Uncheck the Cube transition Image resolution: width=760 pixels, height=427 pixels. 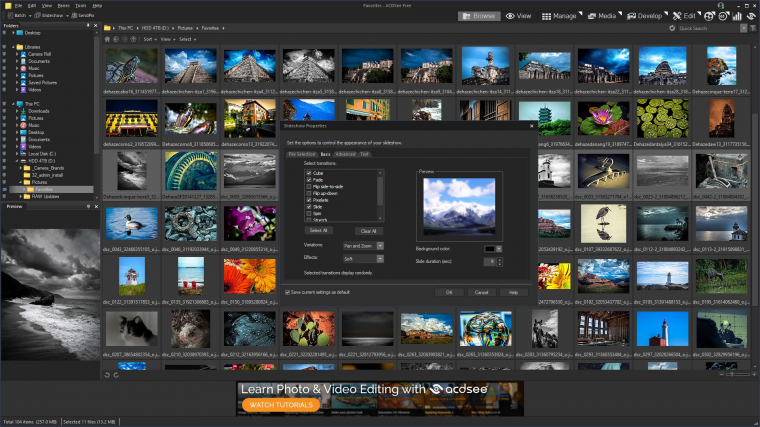pyautogui.click(x=309, y=173)
